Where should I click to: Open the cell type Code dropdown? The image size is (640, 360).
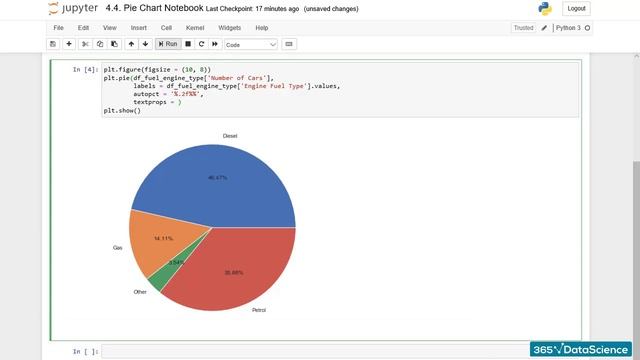coord(251,44)
